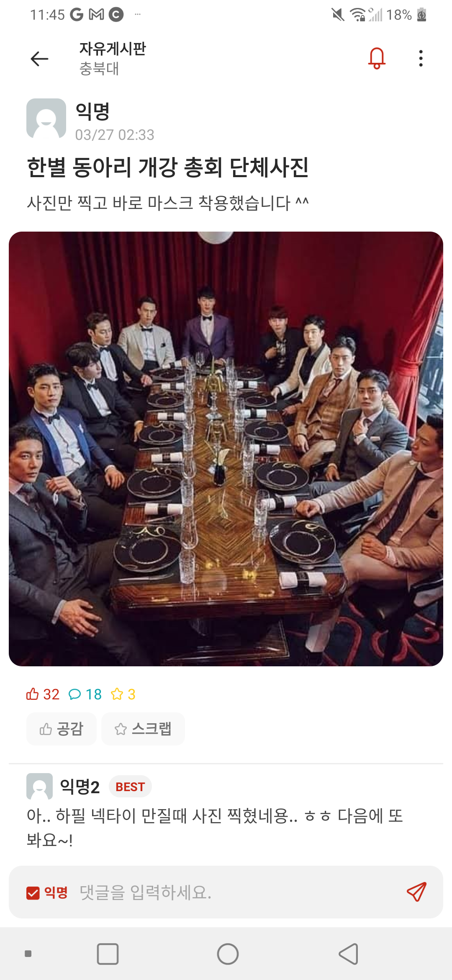Toggle the 익명 anonymous checkbox
Viewport: 452px width, 980px height.
33,893
